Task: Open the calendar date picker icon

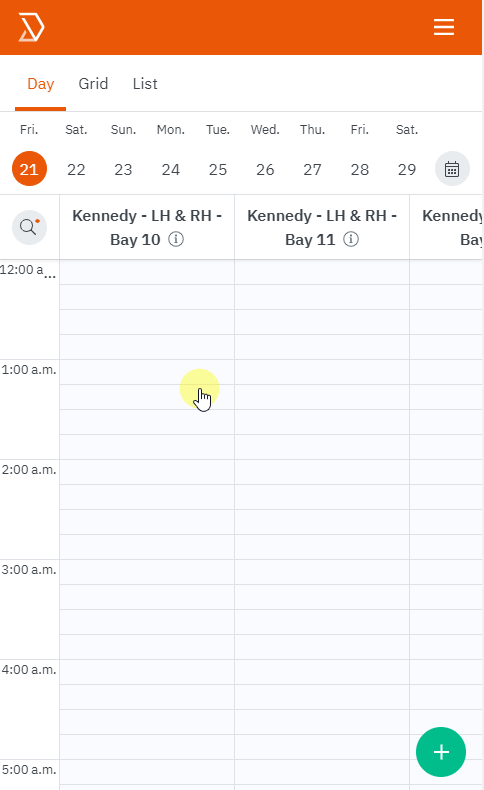Action: coord(452,169)
